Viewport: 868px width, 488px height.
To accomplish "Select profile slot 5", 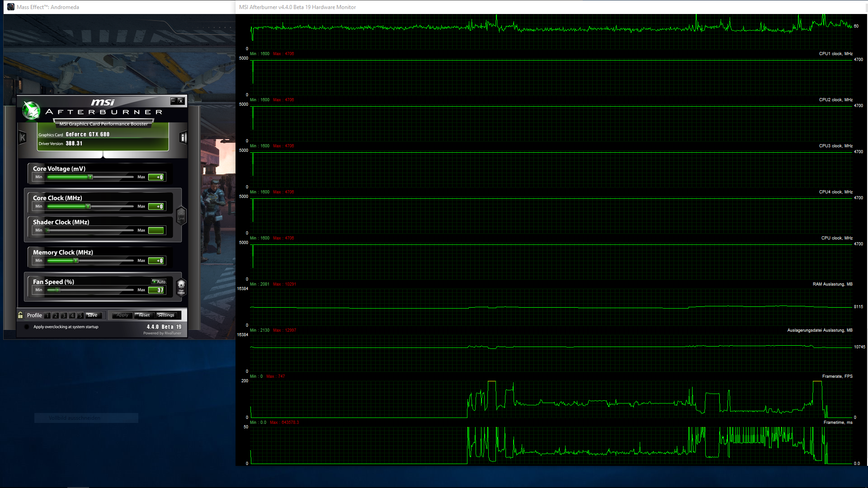I will [x=80, y=315].
